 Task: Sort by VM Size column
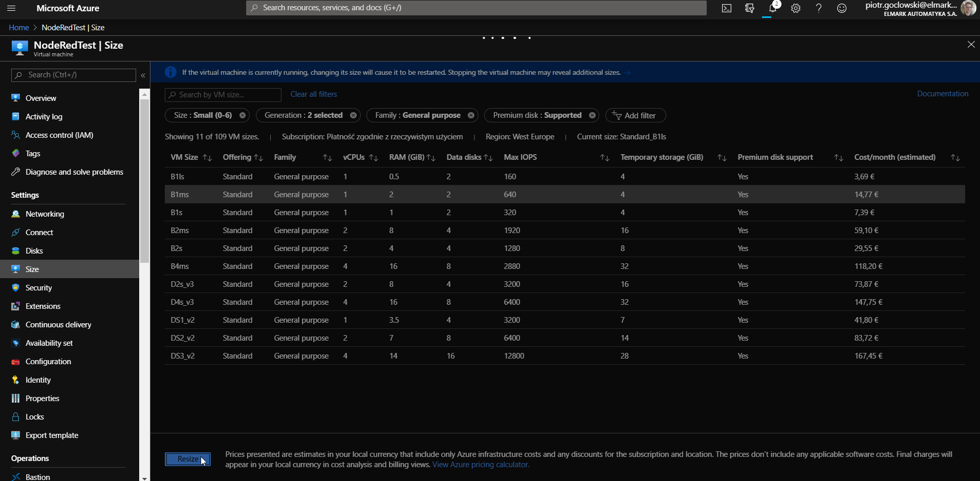[207, 158]
